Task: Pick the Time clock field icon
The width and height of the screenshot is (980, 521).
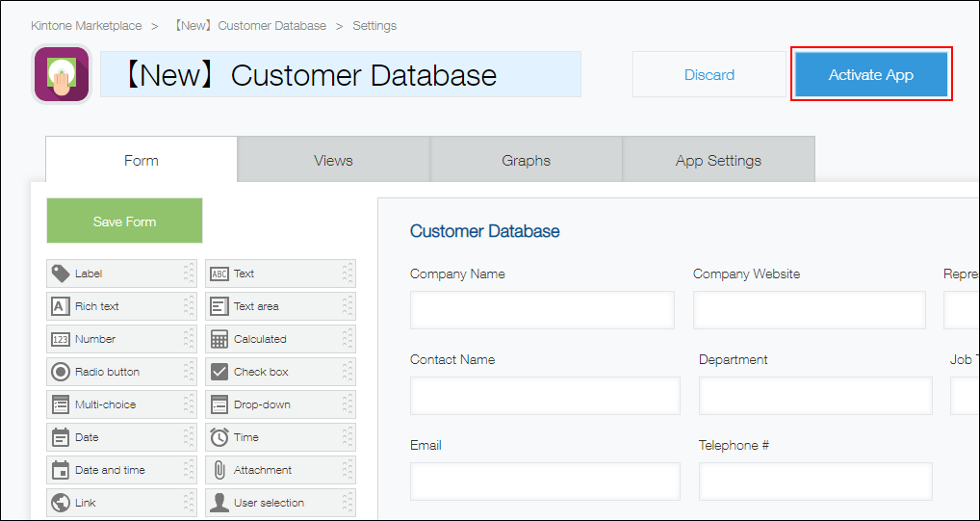Action: pos(219,437)
